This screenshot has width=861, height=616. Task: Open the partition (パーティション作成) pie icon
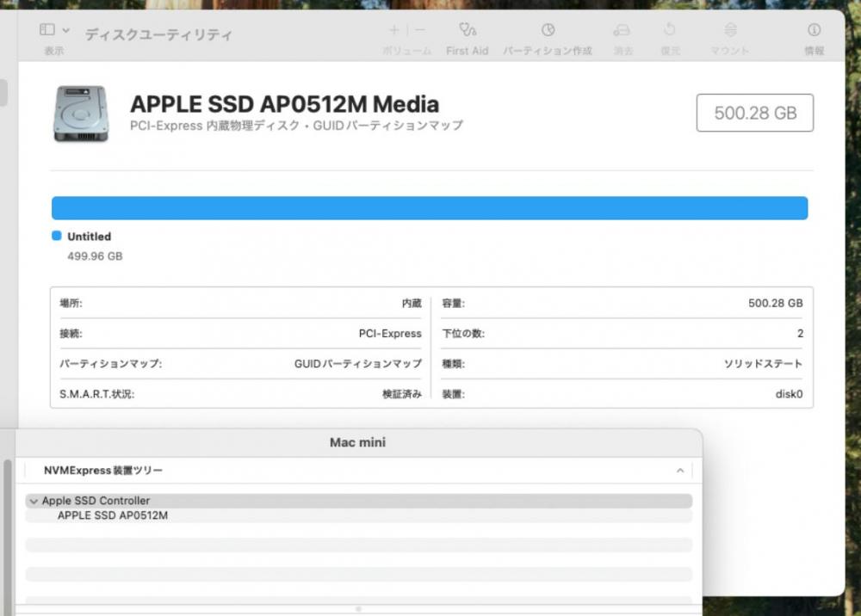tap(548, 29)
